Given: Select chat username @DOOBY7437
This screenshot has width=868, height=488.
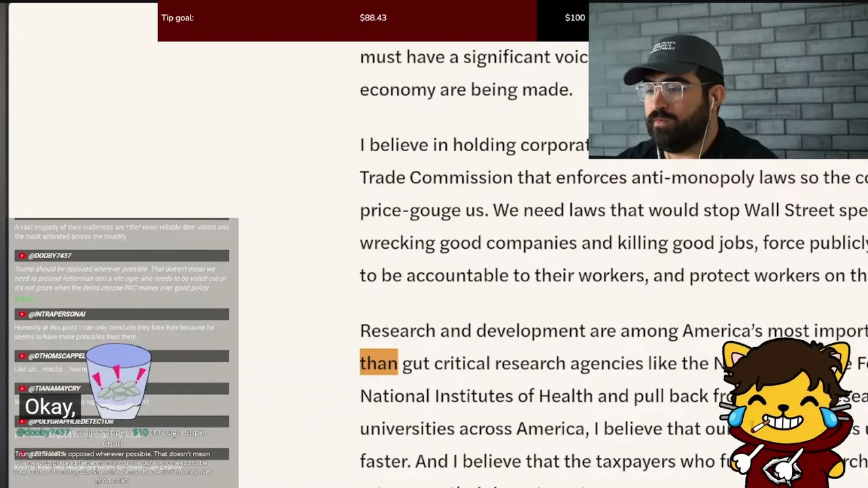Looking at the screenshot, I should click(50, 256).
